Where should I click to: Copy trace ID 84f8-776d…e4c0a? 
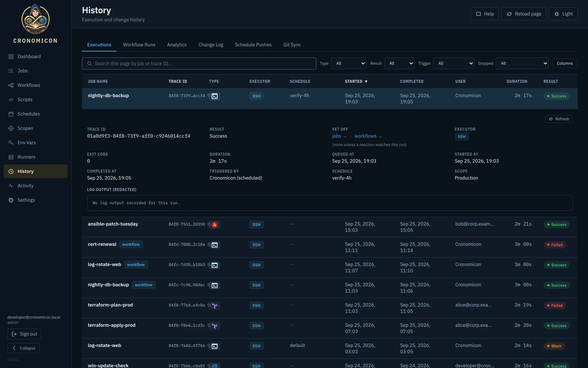click(209, 305)
